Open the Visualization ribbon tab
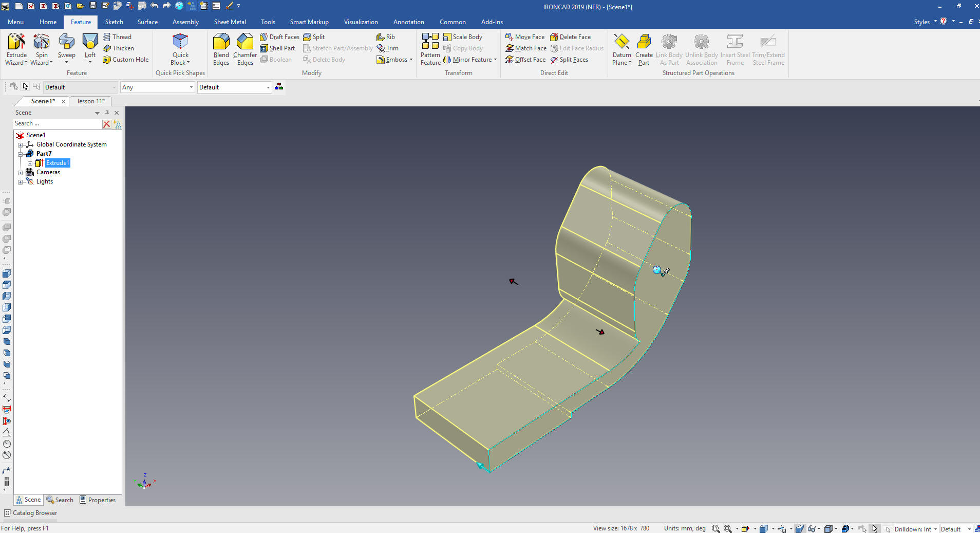 pyautogui.click(x=361, y=22)
